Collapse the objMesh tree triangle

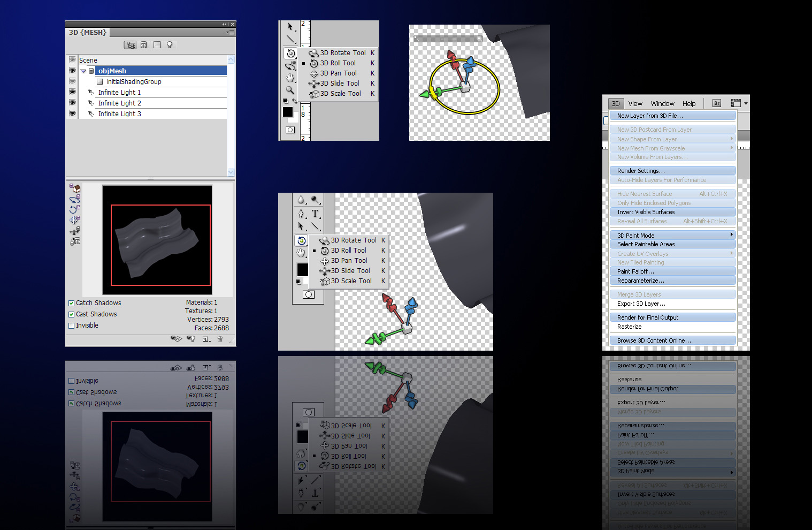(x=83, y=71)
